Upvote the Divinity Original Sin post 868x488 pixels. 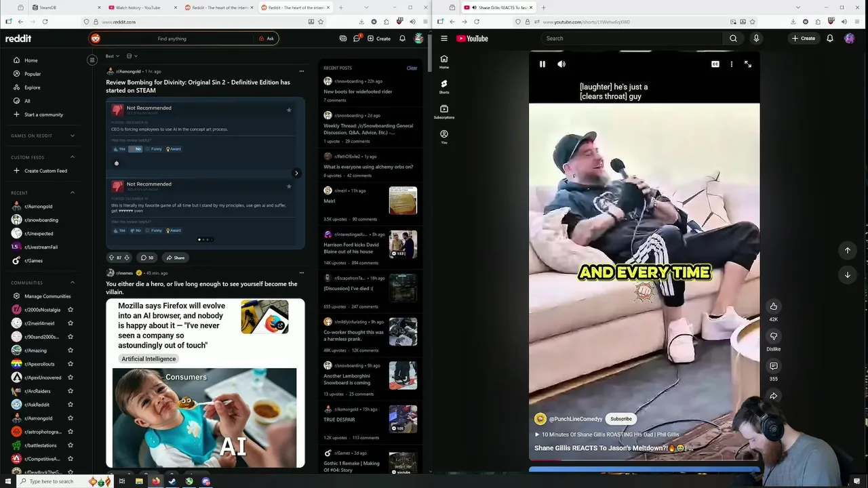pos(111,258)
